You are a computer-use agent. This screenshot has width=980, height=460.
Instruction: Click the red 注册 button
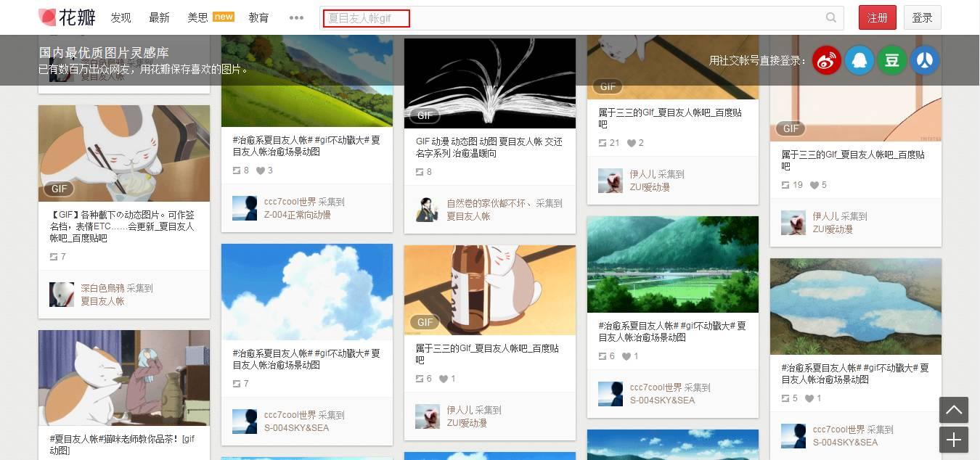(878, 17)
